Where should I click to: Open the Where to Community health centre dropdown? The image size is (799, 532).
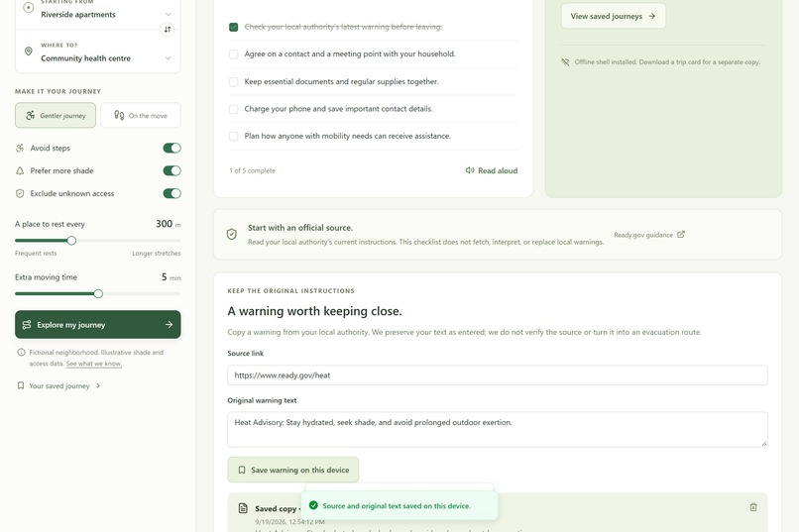[x=98, y=53]
